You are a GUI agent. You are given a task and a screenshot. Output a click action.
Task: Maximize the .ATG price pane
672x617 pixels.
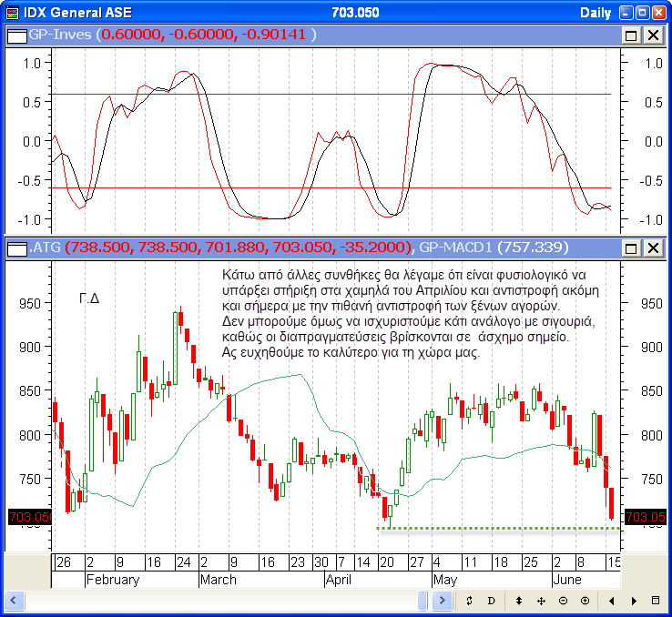(x=631, y=248)
